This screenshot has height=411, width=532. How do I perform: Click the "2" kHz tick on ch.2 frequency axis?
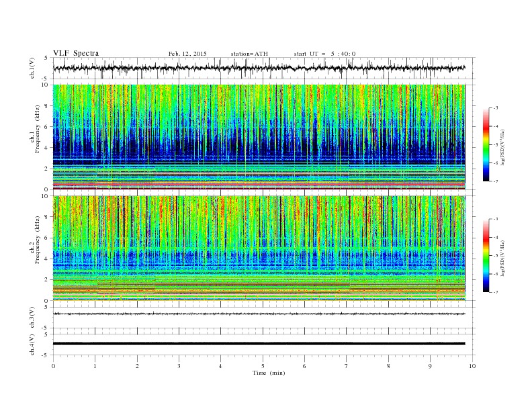tap(46, 279)
